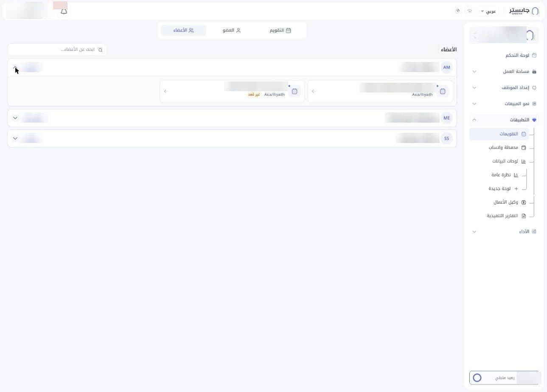
Task: Expand the مساحة العمل sidebar section
Action: click(504, 71)
